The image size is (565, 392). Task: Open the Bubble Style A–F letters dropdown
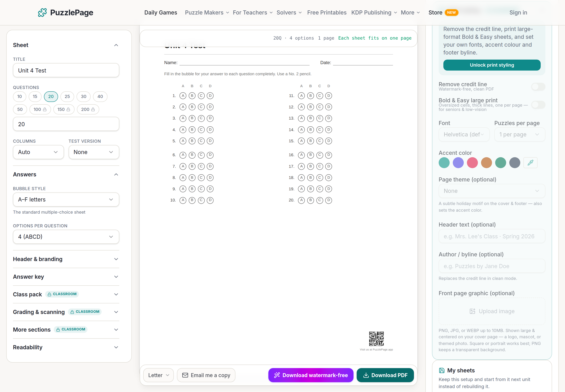tap(66, 200)
